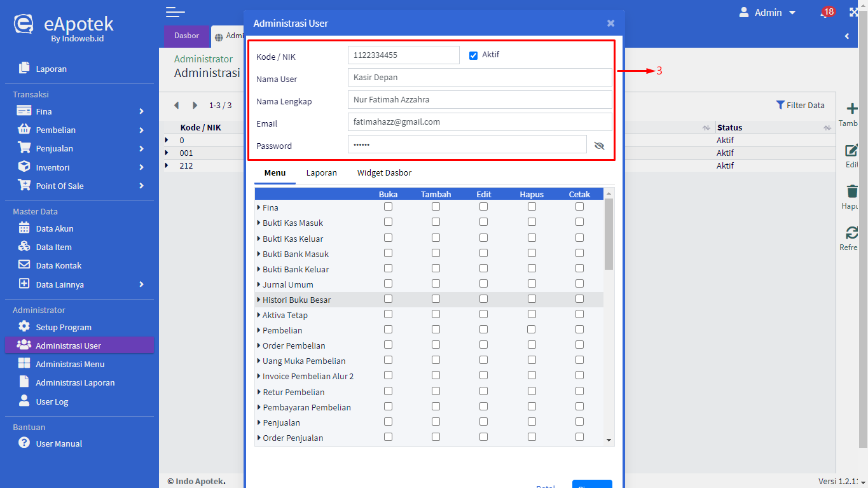Click the Laporan icon in sidebar

pyautogui.click(x=24, y=68)
